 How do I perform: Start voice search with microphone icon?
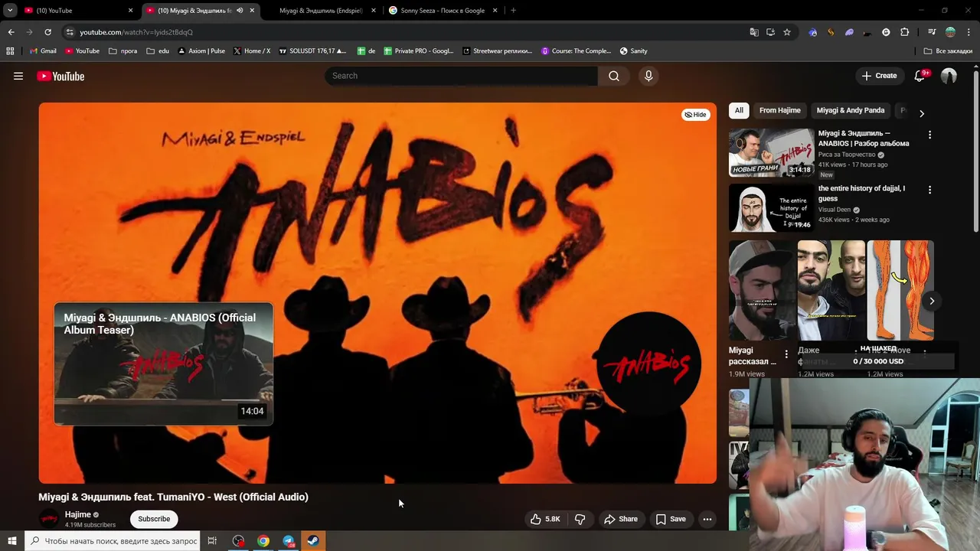(x=648, y=76)
